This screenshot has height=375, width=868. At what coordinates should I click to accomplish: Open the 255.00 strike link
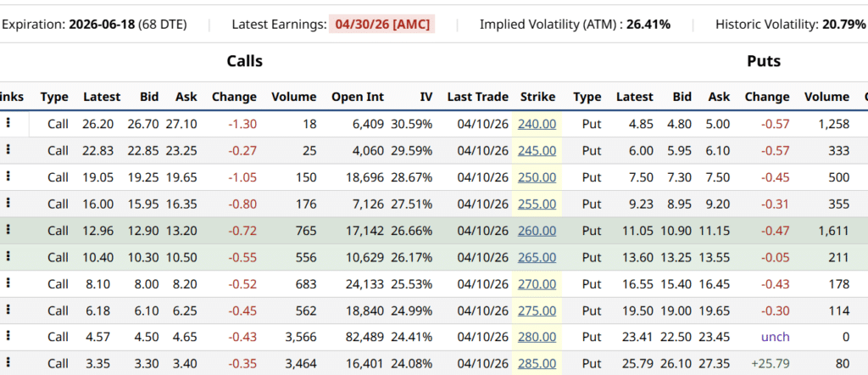[537, 204]
